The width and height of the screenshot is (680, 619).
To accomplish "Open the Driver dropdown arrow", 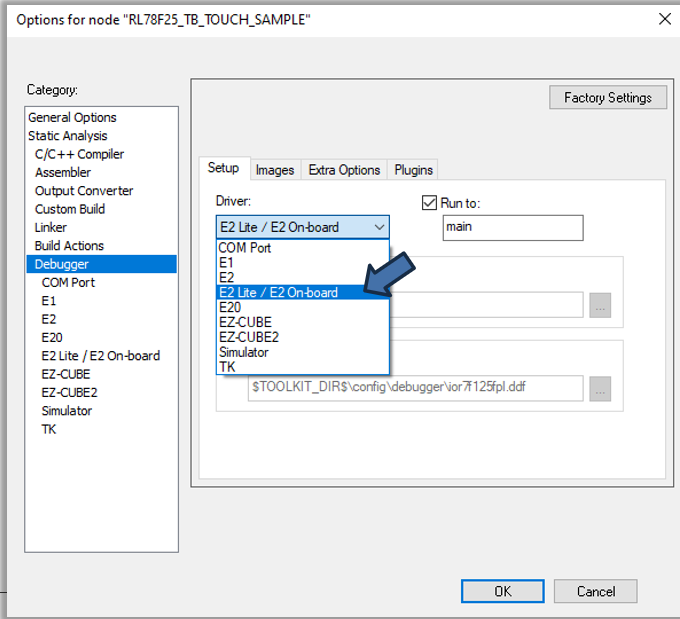I will (x=379, y=227).
